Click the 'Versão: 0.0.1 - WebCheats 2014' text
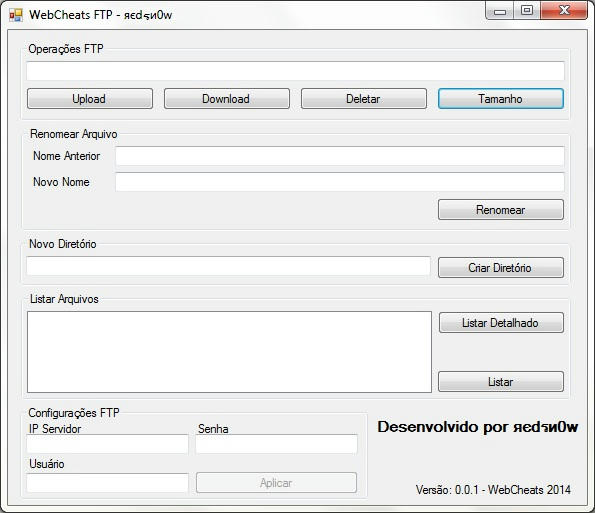Image resolution: width=595 pixels, height=513 pixels. 493,489
